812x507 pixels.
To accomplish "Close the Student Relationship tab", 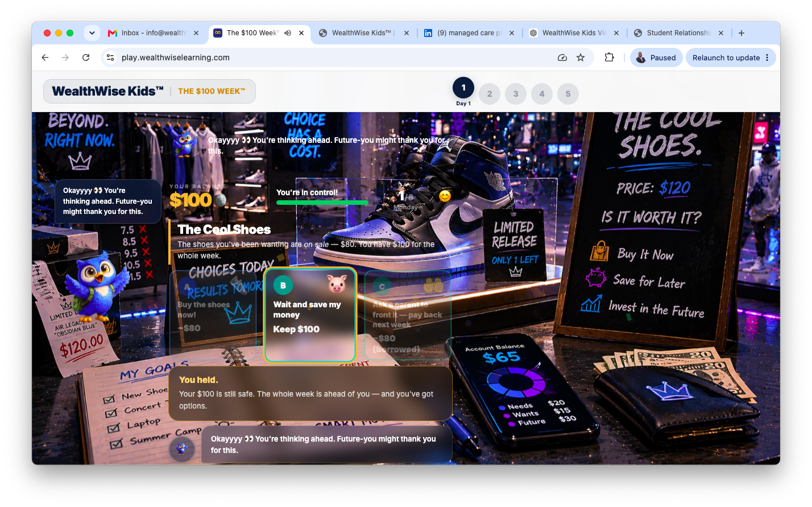I will pyautogui.click(x=721, y=33).
